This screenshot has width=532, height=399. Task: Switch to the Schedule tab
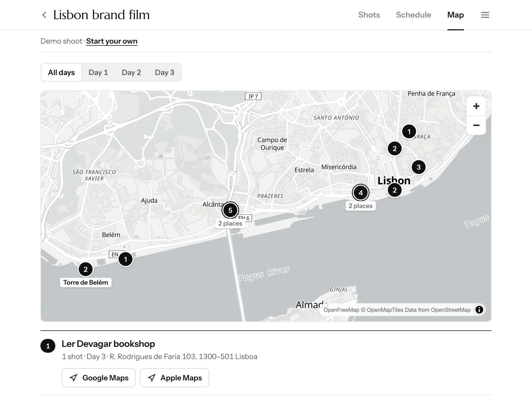click(x=413, y=15)
